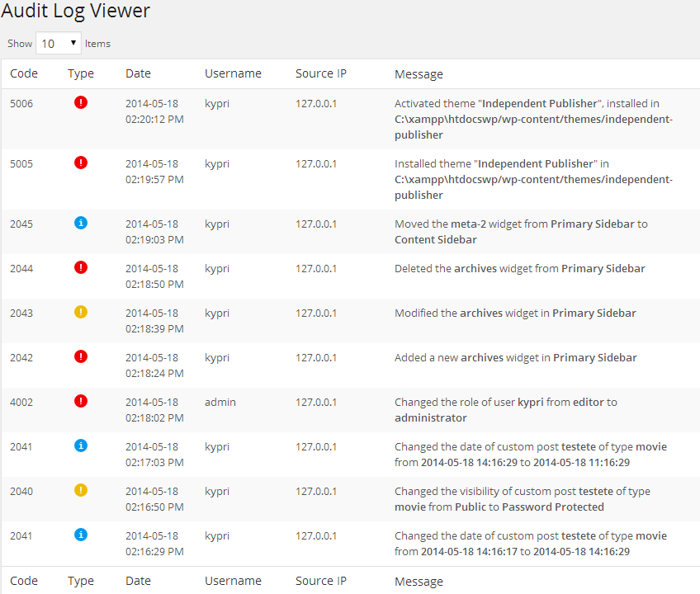
Task: Click the admin username in event 4002
Action: (x=220, y=402)
